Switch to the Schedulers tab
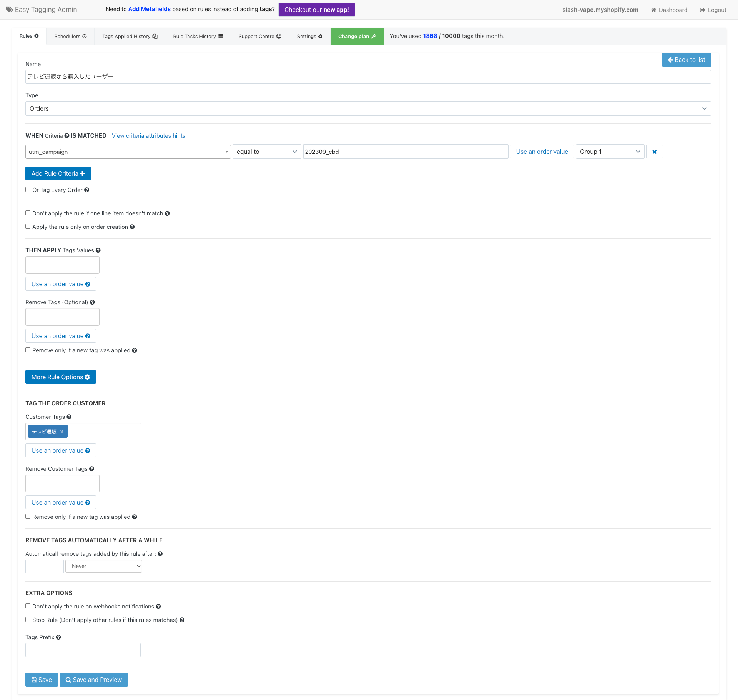This screenshot has height=700, width=738. point(70,36)
